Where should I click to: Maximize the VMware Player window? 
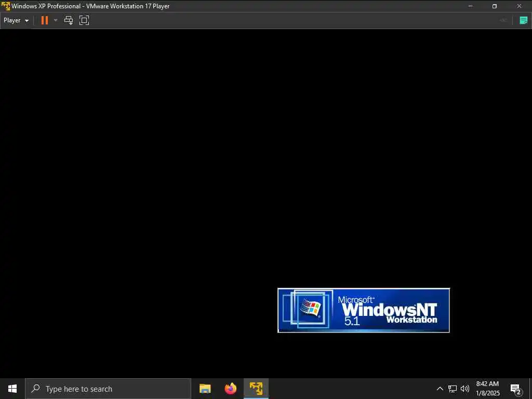[x=495, y=6]
